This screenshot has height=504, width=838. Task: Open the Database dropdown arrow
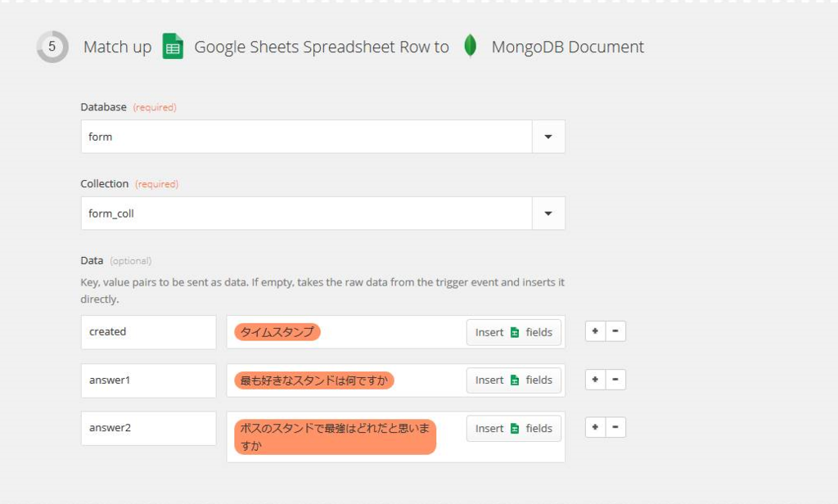click(548, 137)
